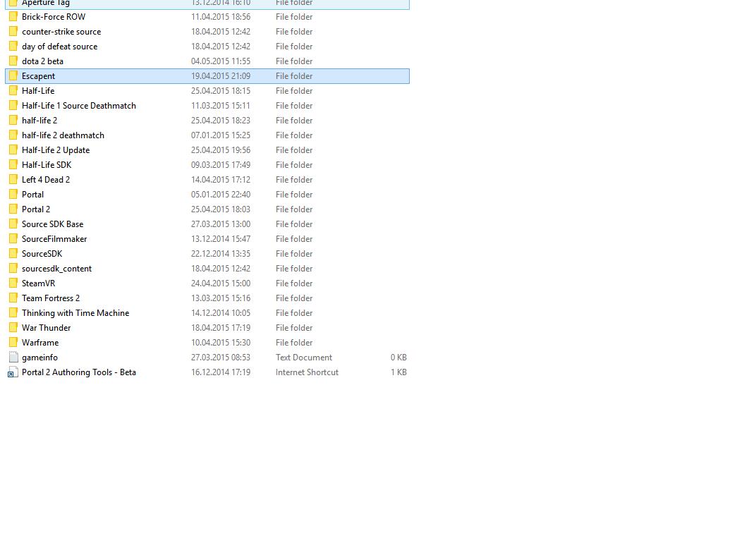This screenshot has width=756, height=543.
Task: Select the Half-Life SDK name
Action: (x=47, y=165)
